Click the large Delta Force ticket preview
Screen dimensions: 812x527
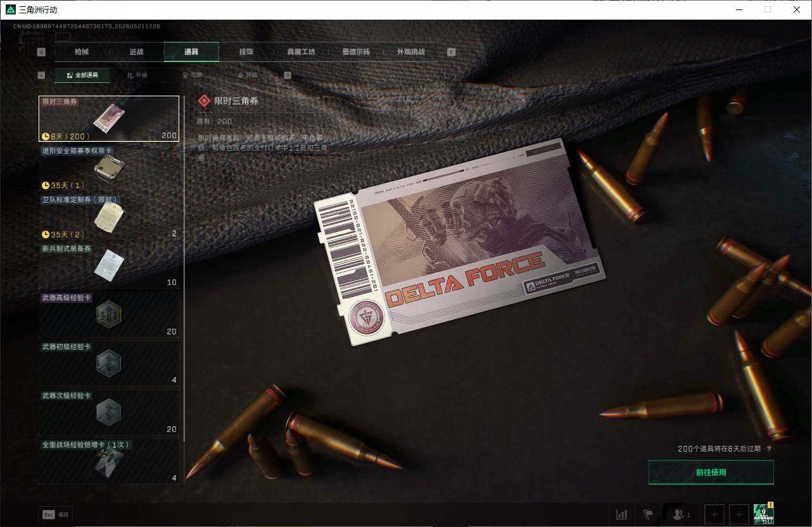(x=459, y=241)
